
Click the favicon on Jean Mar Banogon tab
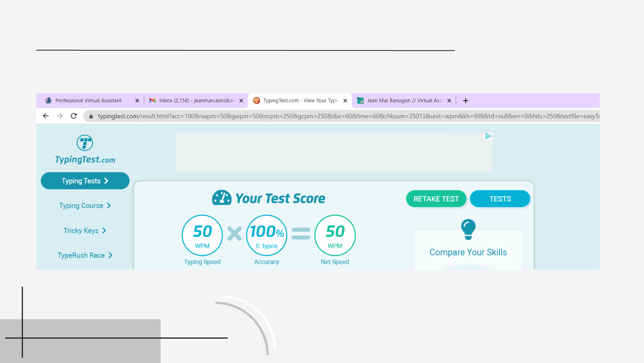pos(360,101)
